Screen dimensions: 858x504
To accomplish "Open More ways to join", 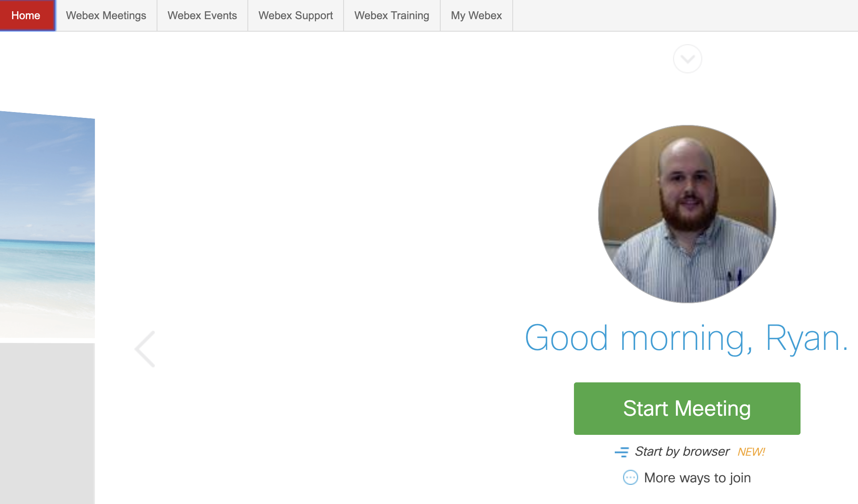I will coord(698,478).
